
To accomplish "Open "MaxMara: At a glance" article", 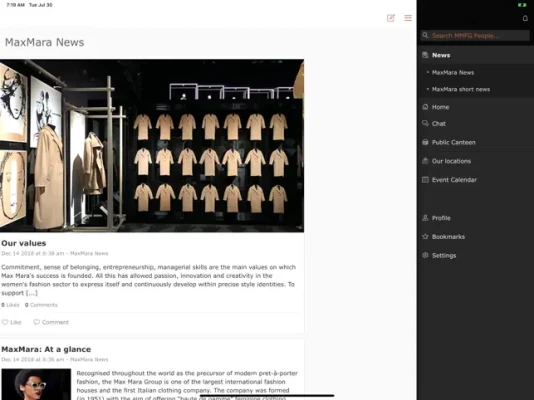I will pyautogui.click(x=46, y=349).
